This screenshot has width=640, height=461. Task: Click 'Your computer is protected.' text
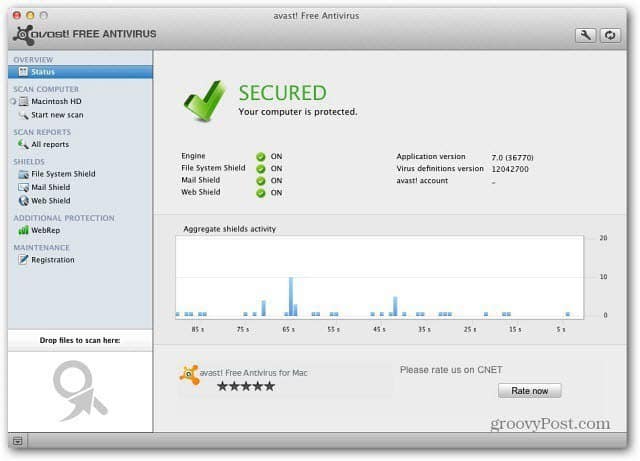pyautogui.click(x=298, y=112)
